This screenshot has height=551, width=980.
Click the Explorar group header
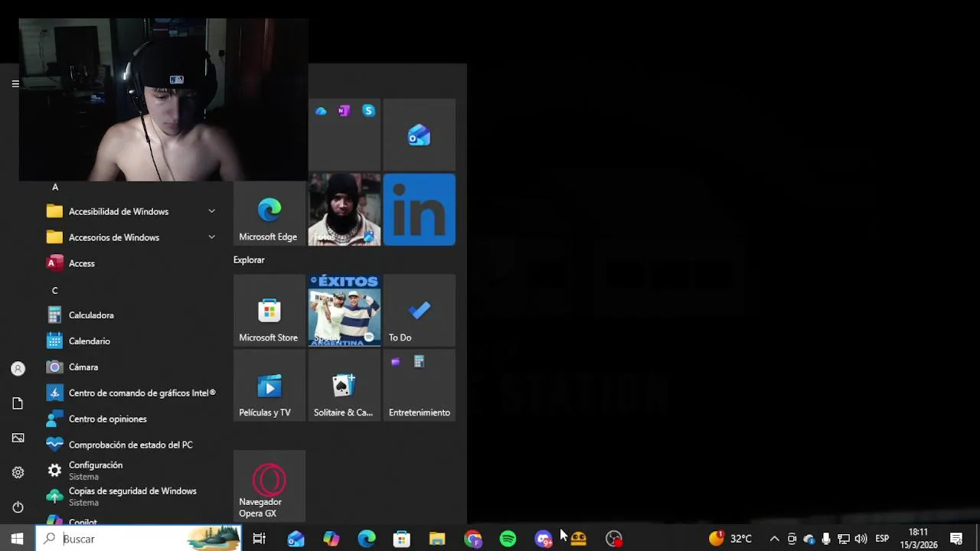249,260
